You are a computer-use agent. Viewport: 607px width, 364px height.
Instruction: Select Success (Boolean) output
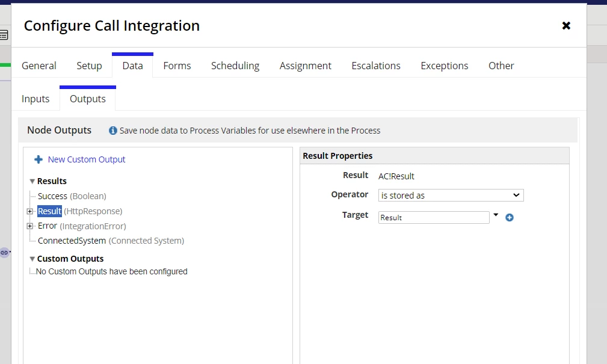click(x=72, y=196)
